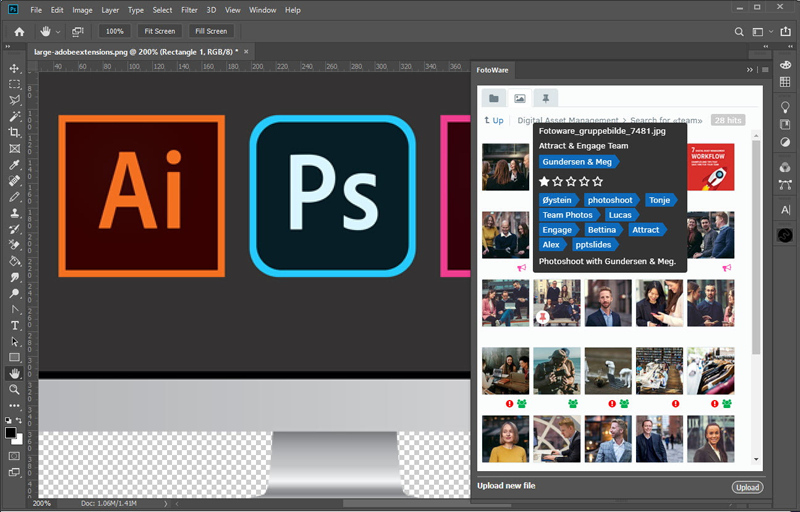Toggle Quick Mask mode

point(14,456)
